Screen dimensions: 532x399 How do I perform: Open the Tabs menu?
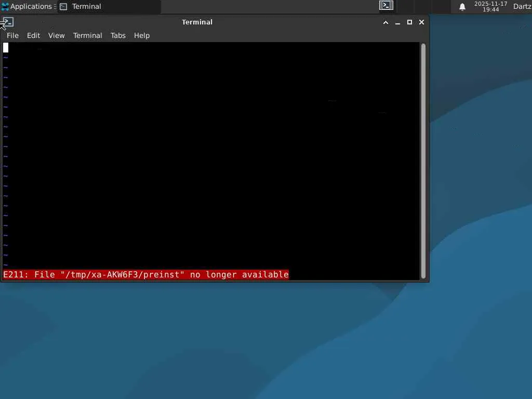[x=118, y=36]
